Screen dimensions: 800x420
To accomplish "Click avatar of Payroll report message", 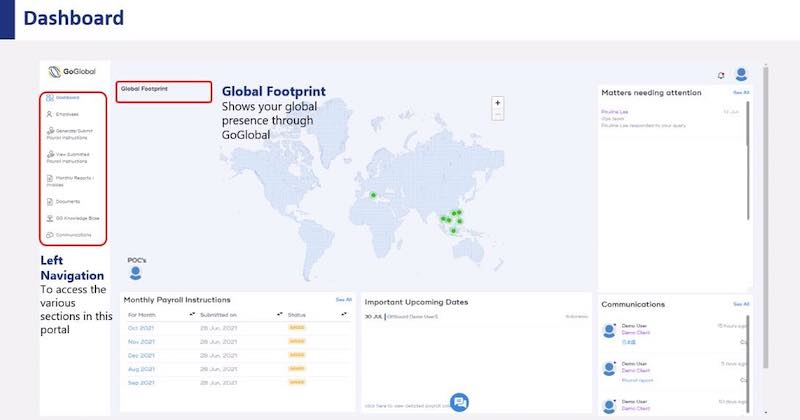I will click(x=609, y=368).
